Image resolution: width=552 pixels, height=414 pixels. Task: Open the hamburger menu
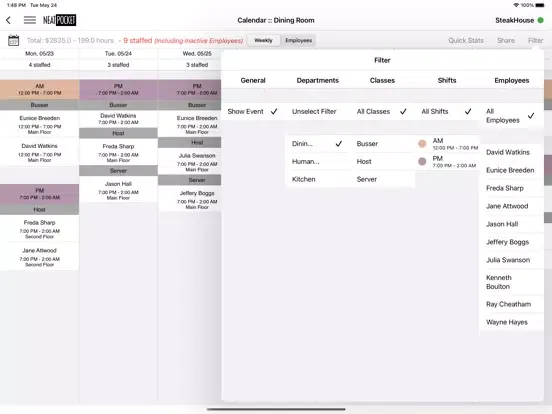coord(30,20)
